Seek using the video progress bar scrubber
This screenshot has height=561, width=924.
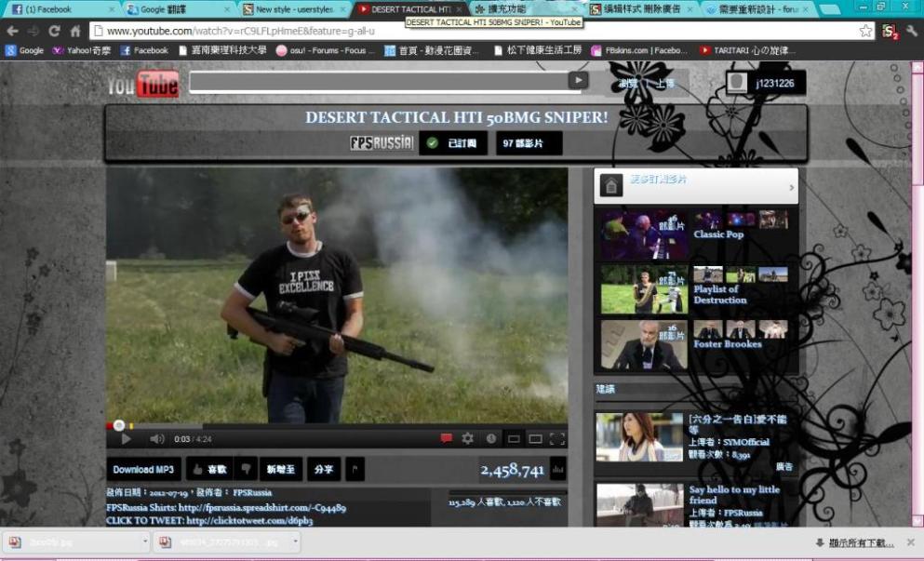pos(119,425)
